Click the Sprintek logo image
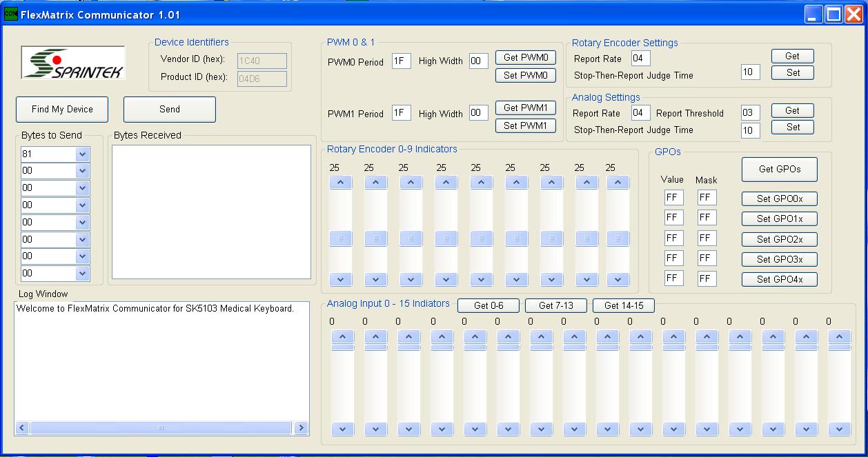Viewport: 868px width, 457px height. coord(73,63)
